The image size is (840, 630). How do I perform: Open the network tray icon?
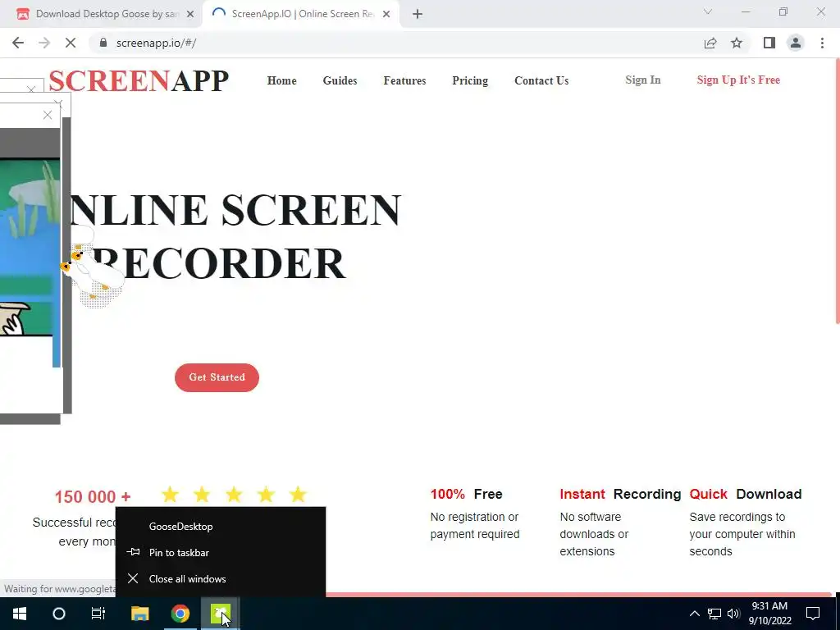[714, 614]
